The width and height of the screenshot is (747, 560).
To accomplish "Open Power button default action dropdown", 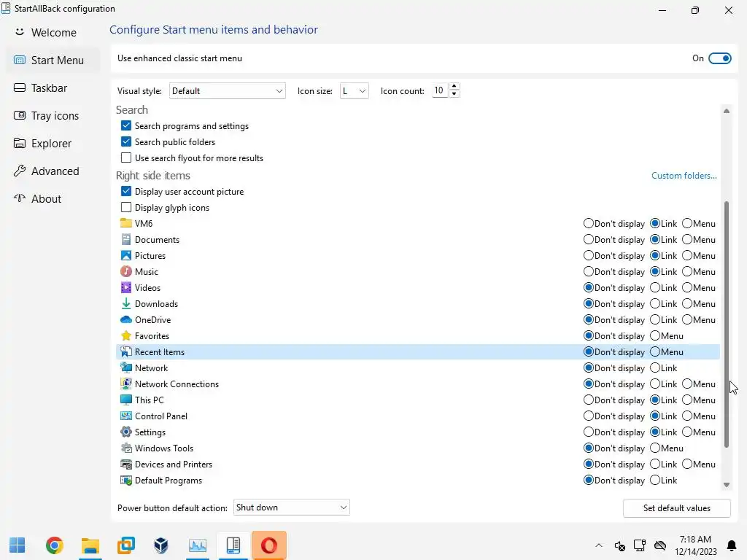I will 292,507.
